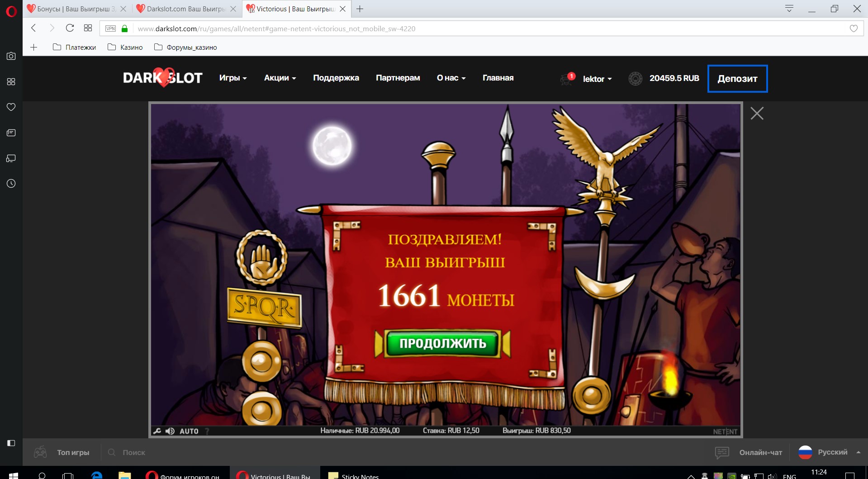Expand the Игры dropdown menu
The image size is (868, 479).
tap(233, 78)
